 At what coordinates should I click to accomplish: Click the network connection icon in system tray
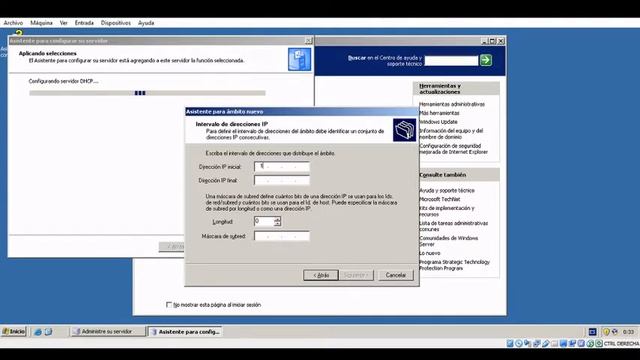[x=615, y=332]
